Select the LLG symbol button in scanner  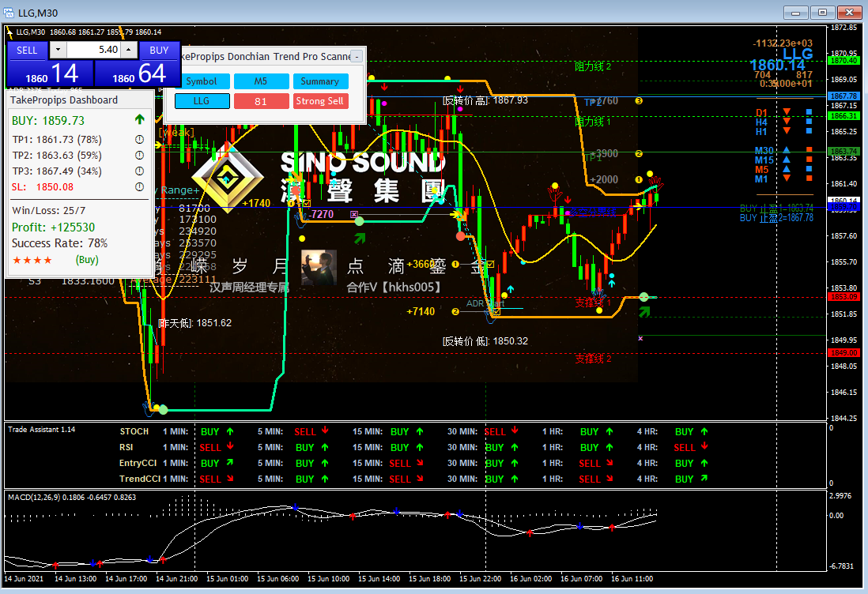coord(202,101)
